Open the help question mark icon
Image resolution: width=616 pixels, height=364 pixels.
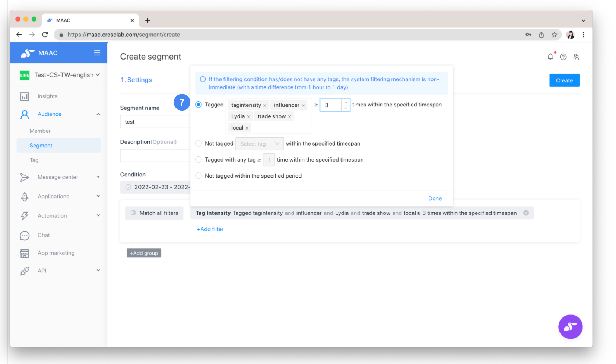coord(563,57)
